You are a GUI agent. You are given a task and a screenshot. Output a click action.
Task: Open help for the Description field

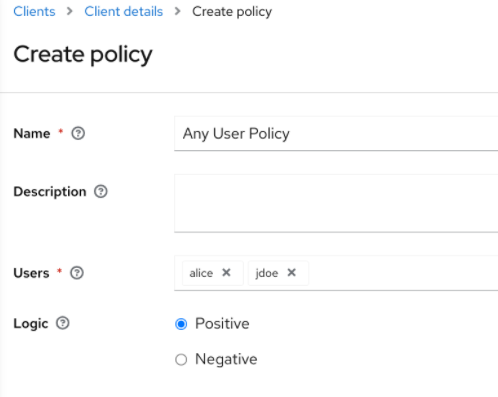click(x=101, y=192)
